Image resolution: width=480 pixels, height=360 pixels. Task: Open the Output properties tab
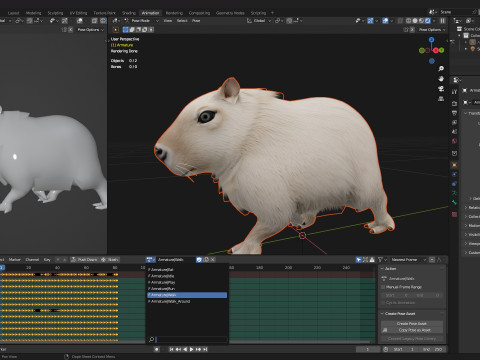pyautogui.click(x=454, y=113)
